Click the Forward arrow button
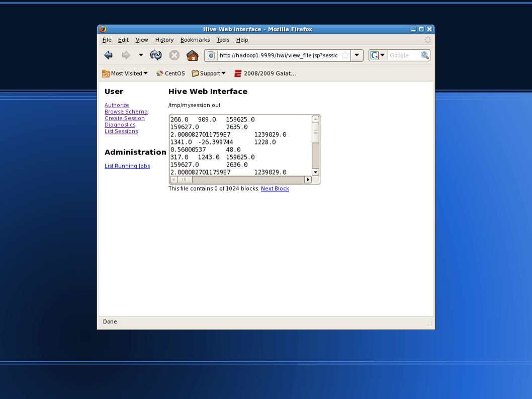Image resolution: width=532 pixels, height=399 pixels. coord(126,55)
